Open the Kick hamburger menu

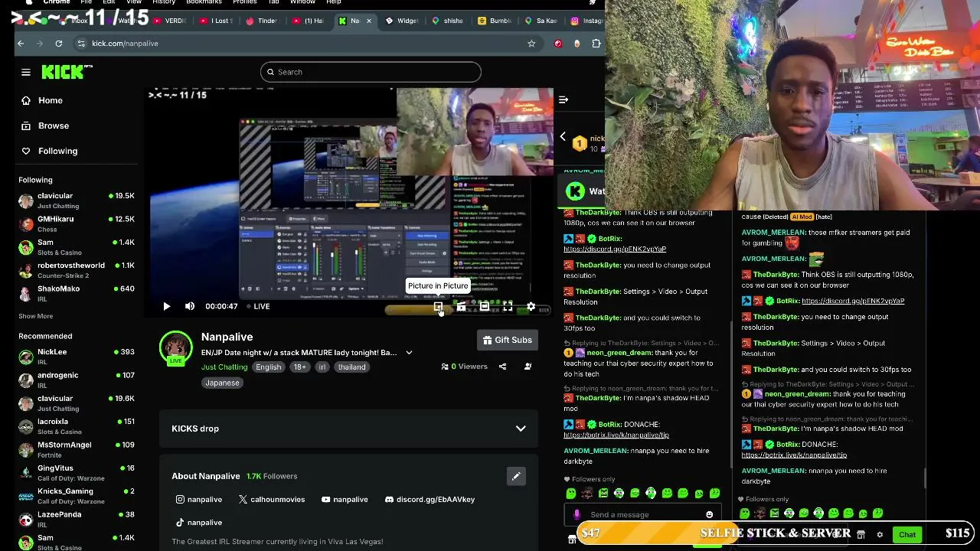point(26,72)
